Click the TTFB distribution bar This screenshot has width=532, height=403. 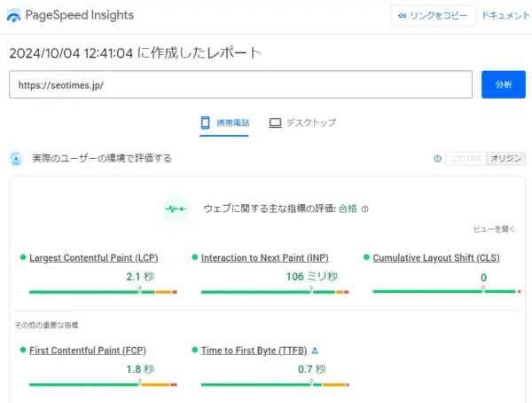point(275,384)
